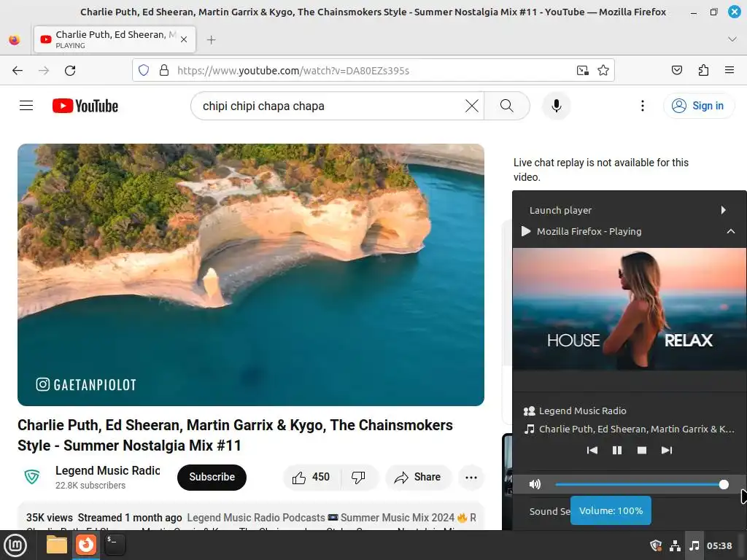
Task: Go back using the browser back arrow
Action: tap(18, 71)
